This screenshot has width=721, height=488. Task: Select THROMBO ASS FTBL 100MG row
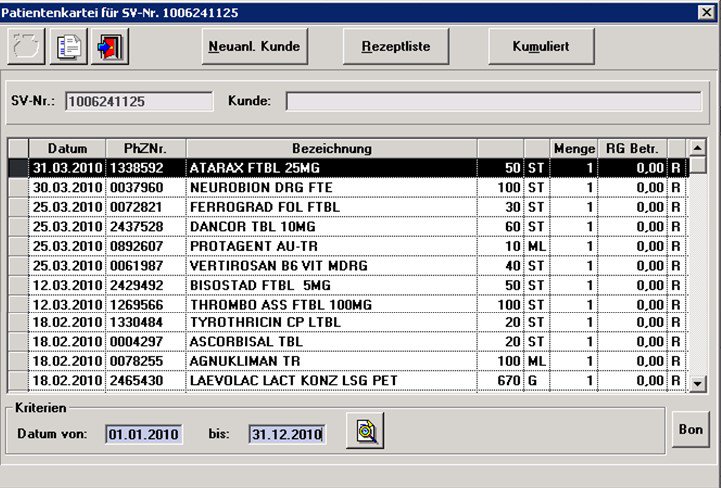pos(348,305)
